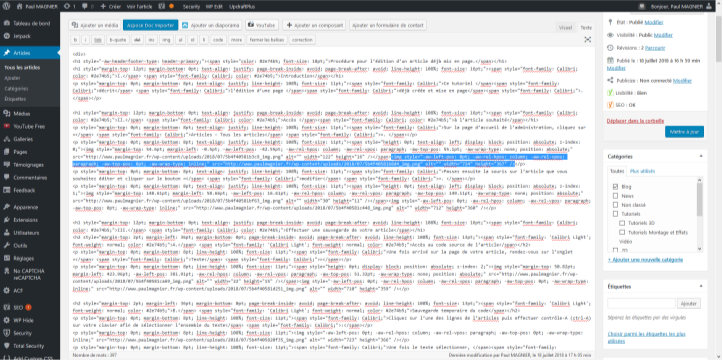
Task: Open Security admin bar menu
Action: pos(191,6)
